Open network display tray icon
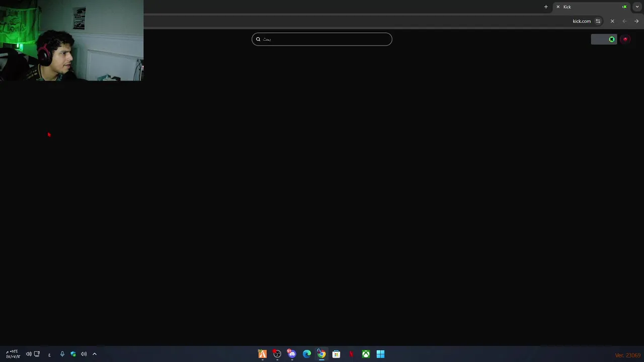The image size is (644, 362). tap(37, 354)
